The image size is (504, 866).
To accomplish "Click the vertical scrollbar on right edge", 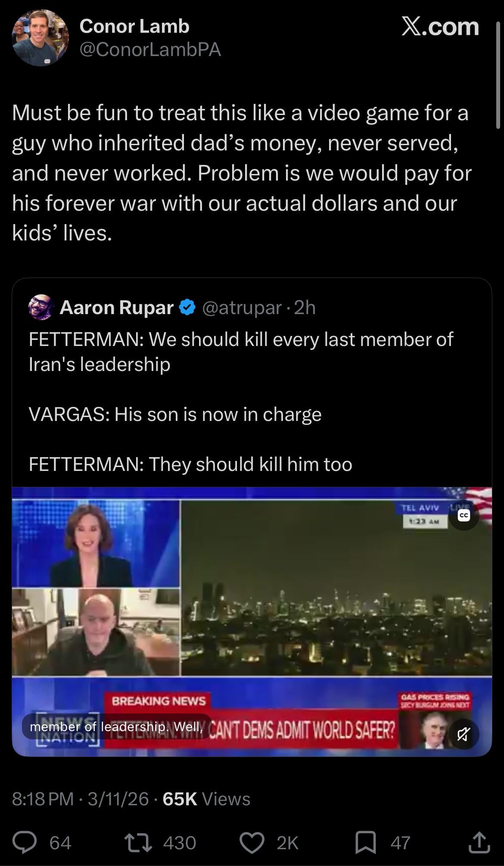I will tap(499, 69).
